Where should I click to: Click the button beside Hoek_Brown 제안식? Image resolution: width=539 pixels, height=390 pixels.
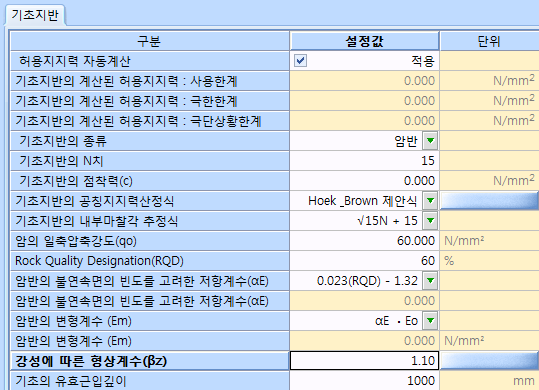489,201
